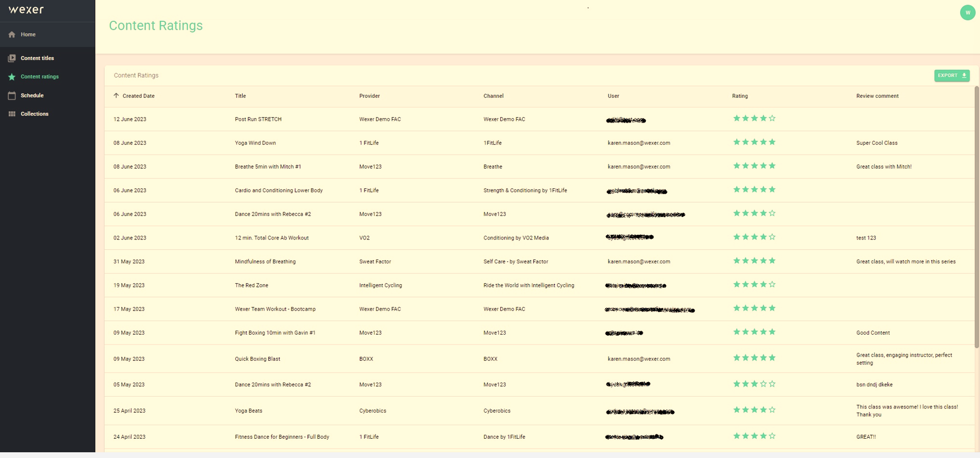Click the Content ratings star icon
980x458 pixels.
[x=12, y=77]
